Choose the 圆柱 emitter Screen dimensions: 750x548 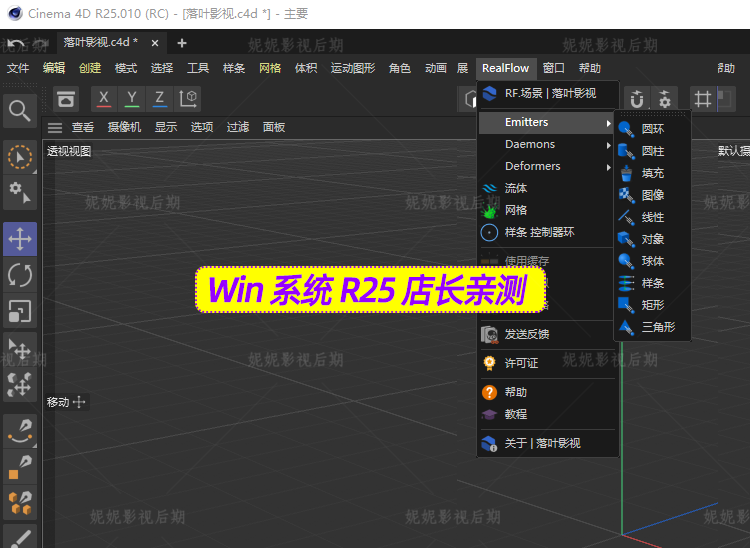[652, 151]
